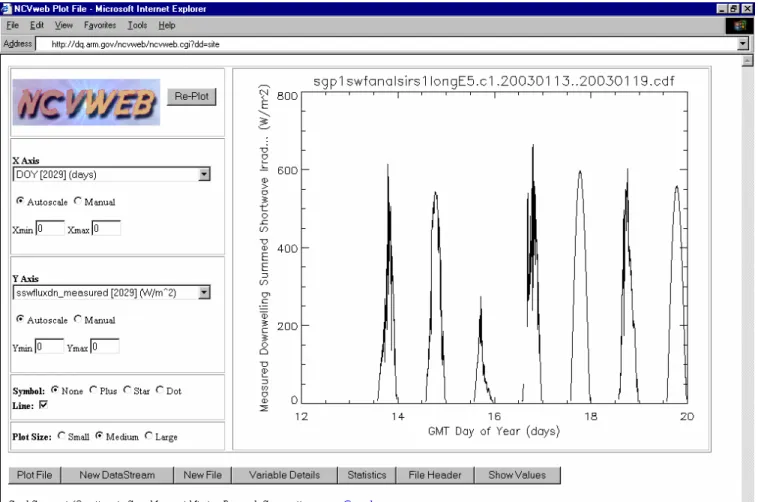Click the Ymin input field

(x=49, y=346)
